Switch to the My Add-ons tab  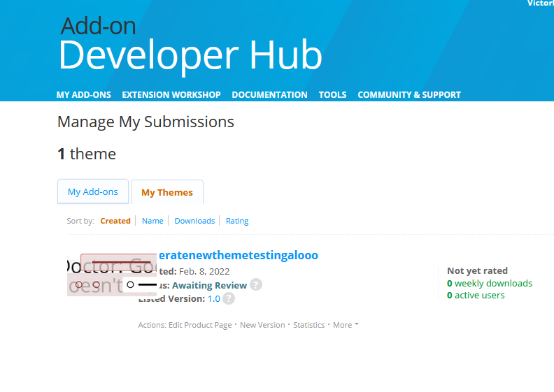pos(93,191)
